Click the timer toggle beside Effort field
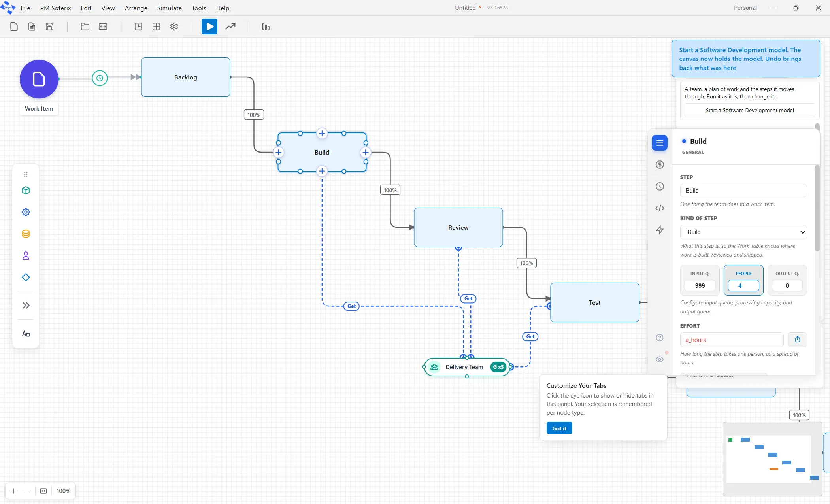The width and height of the screenshot is (830, 504). [x=797, y=340]
